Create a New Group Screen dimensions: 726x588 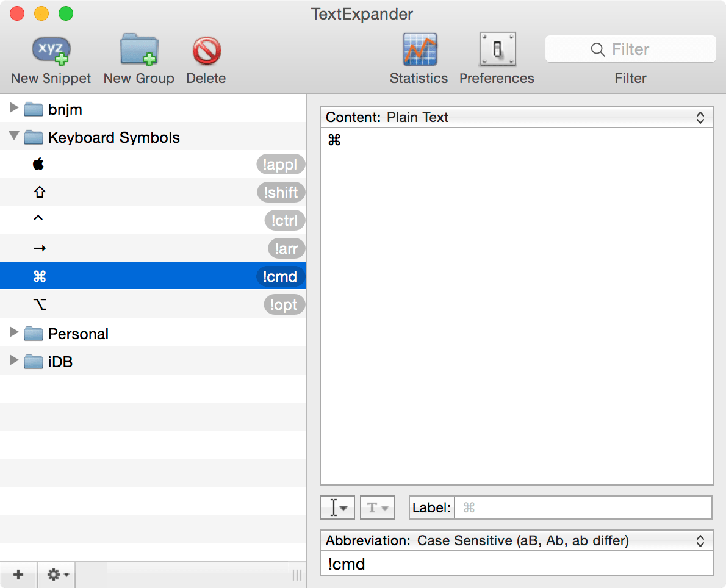[x=138, y=58]
